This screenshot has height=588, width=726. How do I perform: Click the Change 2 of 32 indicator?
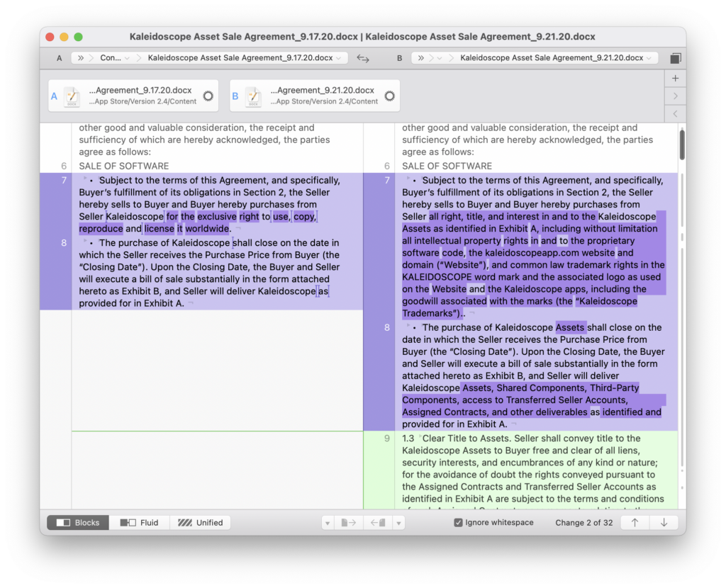click(x=584, y=523)
